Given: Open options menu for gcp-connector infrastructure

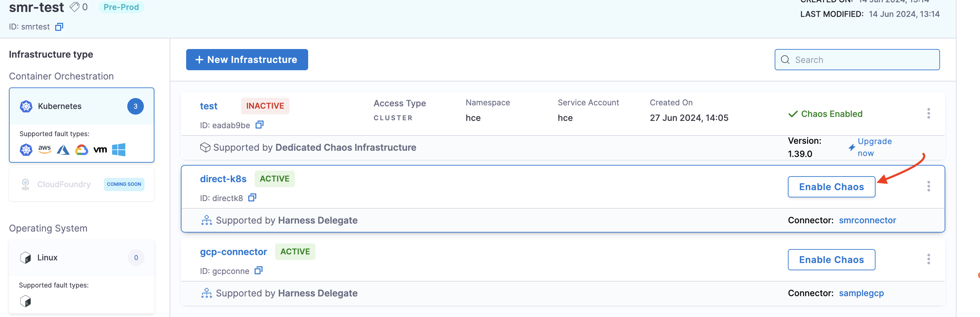Looking at the screenshot, I should coord(928,259).
